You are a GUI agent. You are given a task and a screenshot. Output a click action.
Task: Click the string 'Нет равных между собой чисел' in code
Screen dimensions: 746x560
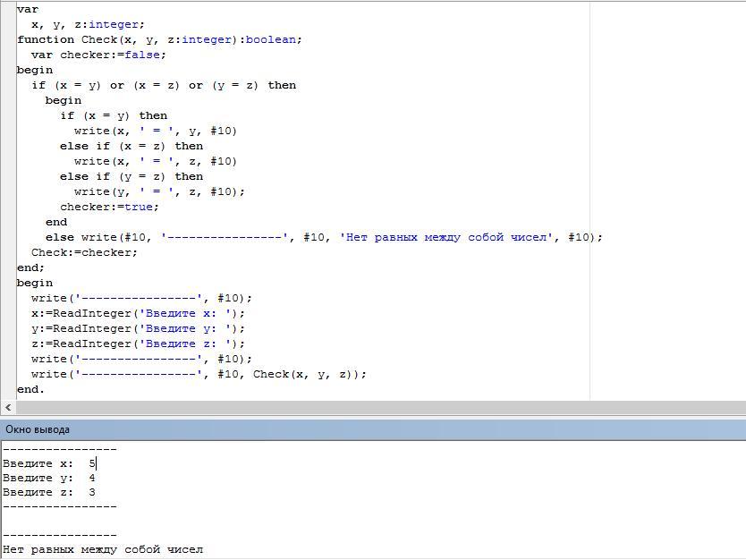(x=446, y=237)
